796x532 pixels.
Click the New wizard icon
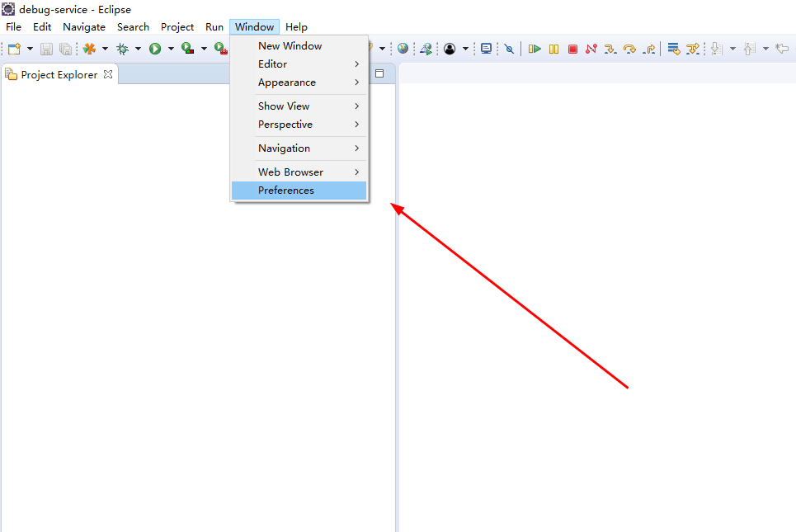pyautogui.click(x=14, y=49)
